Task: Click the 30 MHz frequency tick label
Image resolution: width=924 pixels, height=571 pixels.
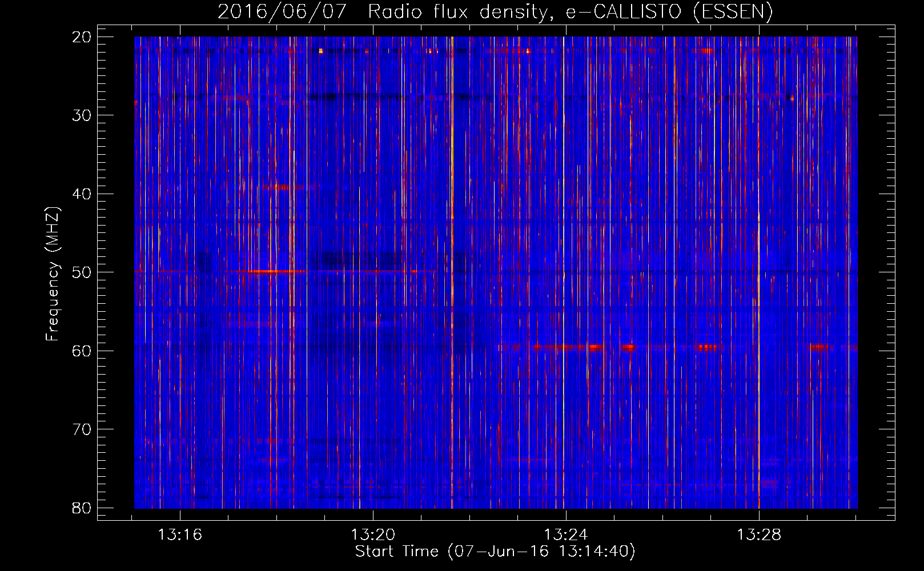Action: [82, 115]
